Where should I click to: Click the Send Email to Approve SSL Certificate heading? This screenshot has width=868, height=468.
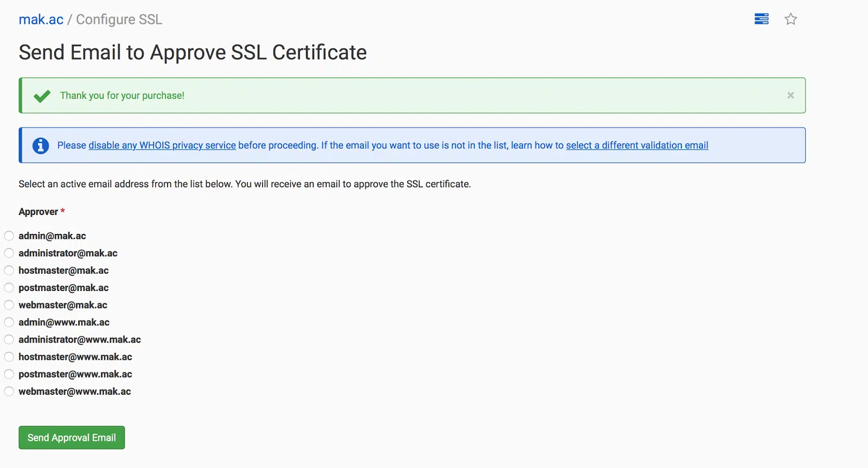[193, 53]
